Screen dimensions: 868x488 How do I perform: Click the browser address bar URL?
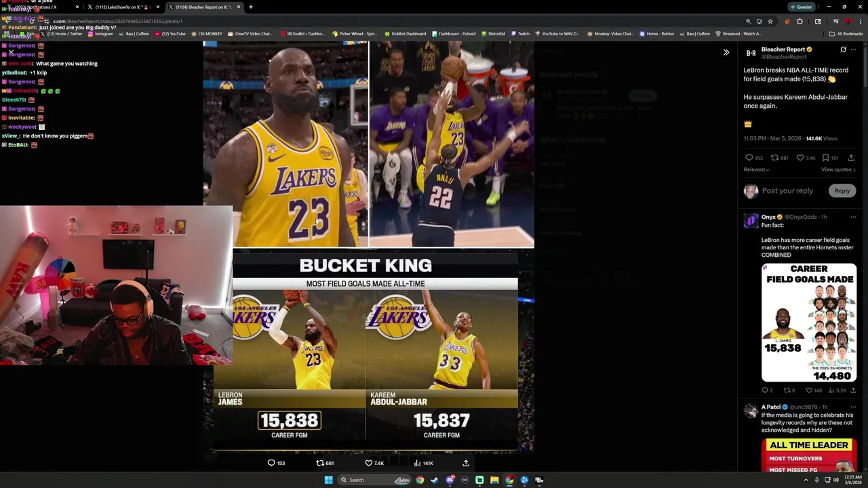(119, 21)
